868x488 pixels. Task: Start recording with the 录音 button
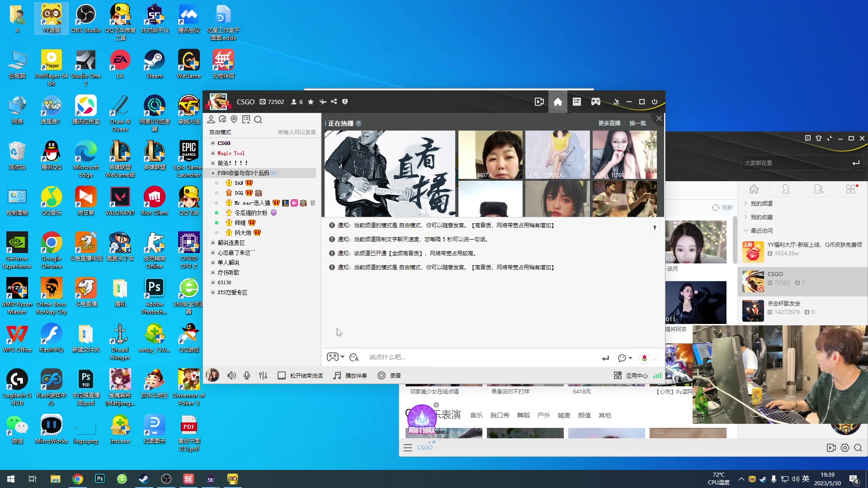click(389, 375)
